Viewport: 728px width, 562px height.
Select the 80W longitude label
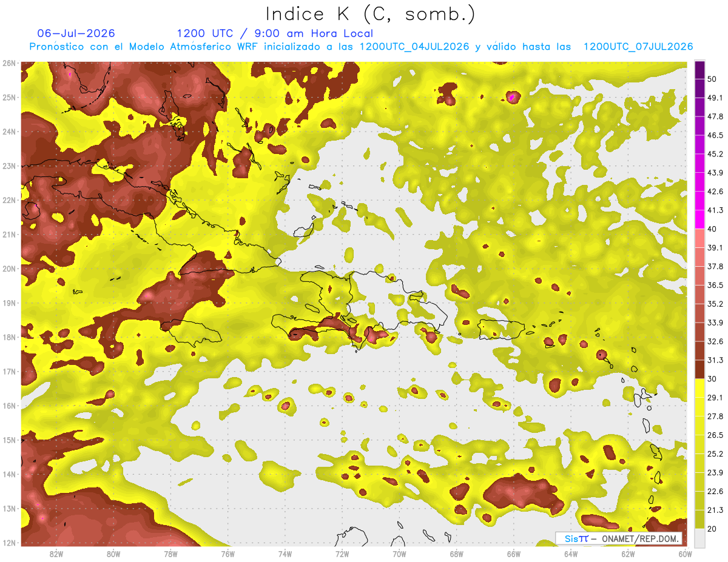pos(113,554)
